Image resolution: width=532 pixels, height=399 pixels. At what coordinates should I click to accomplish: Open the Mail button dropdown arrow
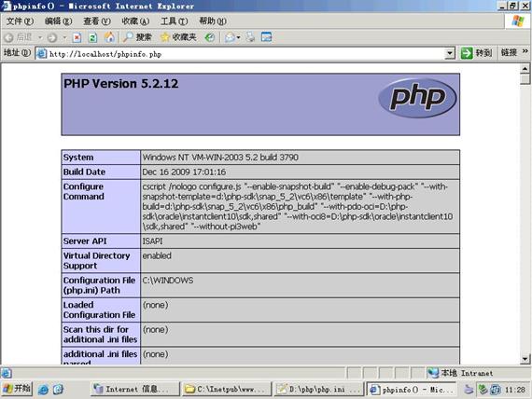[238, 37]
